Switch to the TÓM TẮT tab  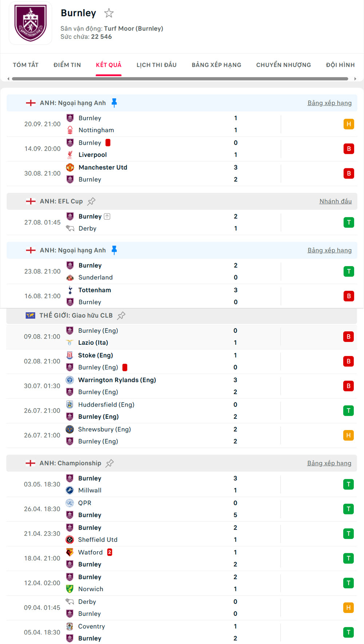click(x=25, y=65)
